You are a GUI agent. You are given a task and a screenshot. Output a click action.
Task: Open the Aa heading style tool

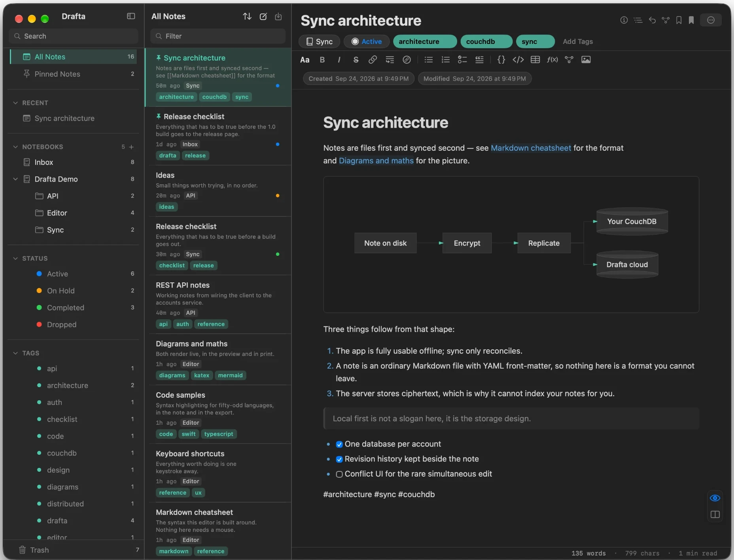click(305, 60)
